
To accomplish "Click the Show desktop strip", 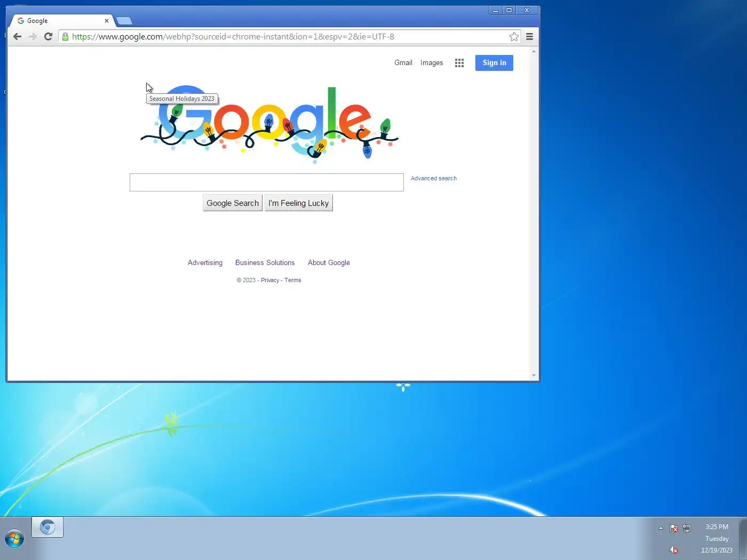I will tap(743, 538).
